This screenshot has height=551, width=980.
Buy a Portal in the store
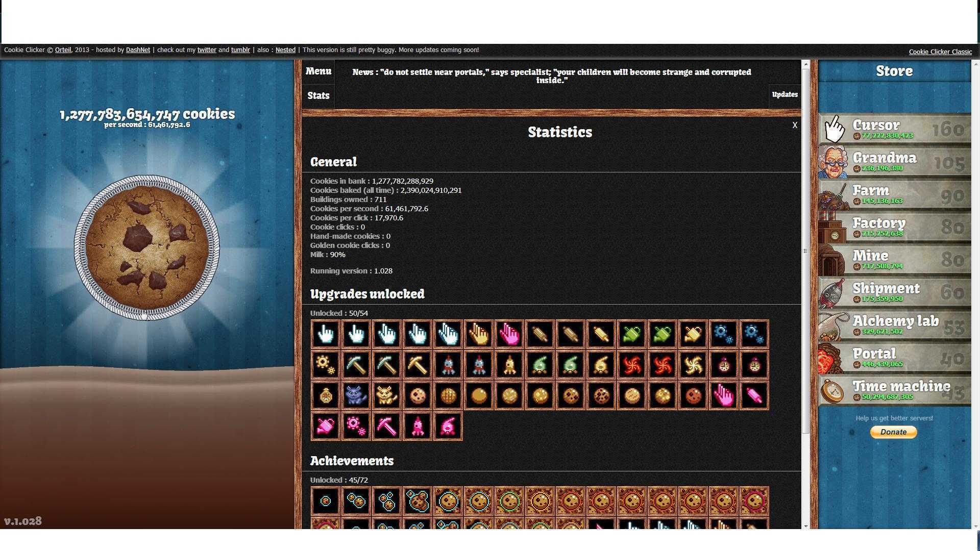click(895, 358)
